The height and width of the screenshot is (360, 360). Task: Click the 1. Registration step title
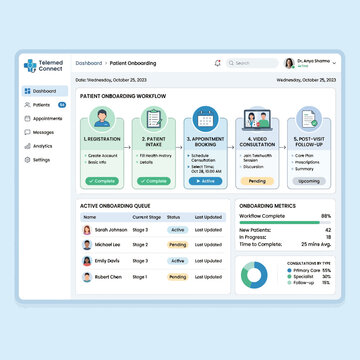pos(102,139)
